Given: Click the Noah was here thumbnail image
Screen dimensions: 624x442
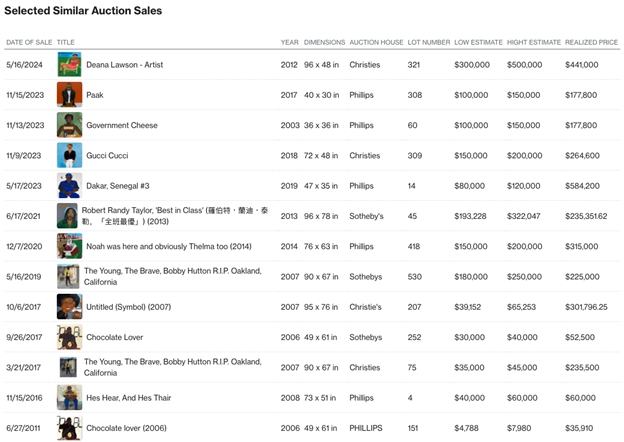Looking at the screenshot, I should click(x=69, y=246).
